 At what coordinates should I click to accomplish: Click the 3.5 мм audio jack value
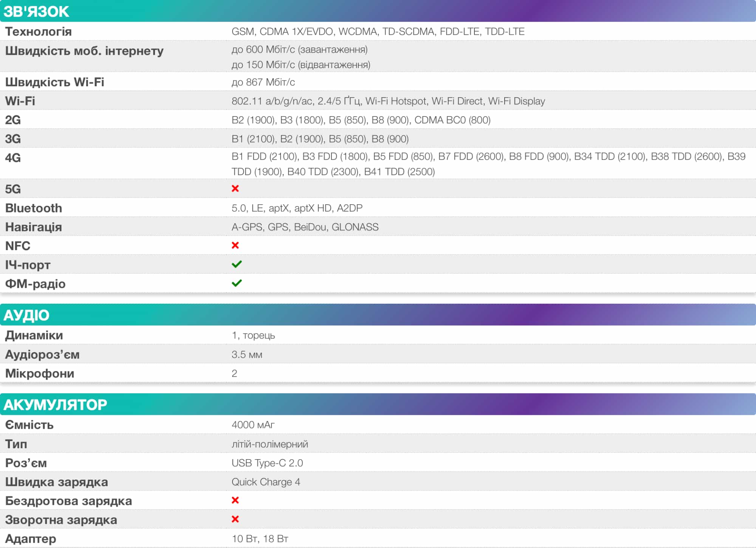[x=246, y=354]
